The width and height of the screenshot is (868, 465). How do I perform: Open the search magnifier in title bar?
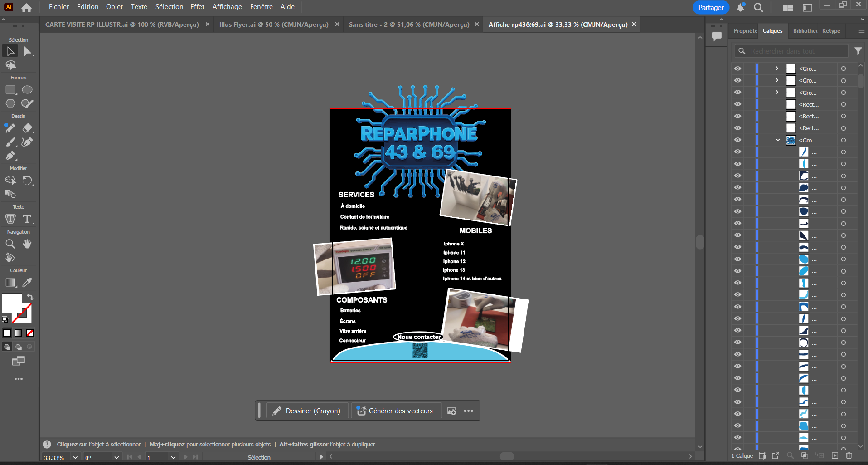[758, 7]
